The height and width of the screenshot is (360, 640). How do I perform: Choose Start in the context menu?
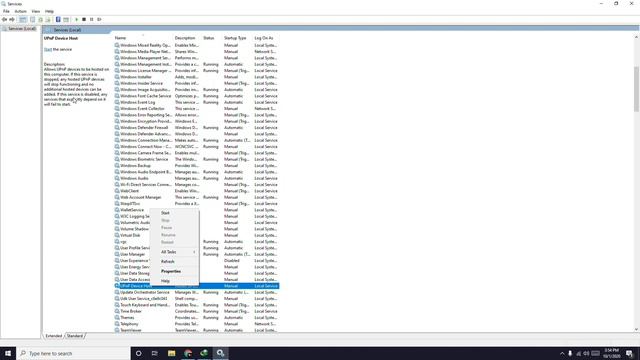[175, 213]
